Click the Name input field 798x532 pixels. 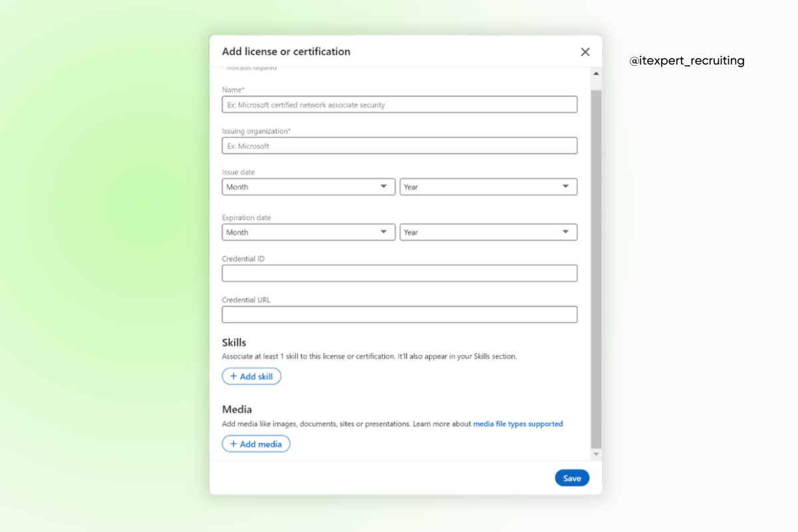coord(399,104)
